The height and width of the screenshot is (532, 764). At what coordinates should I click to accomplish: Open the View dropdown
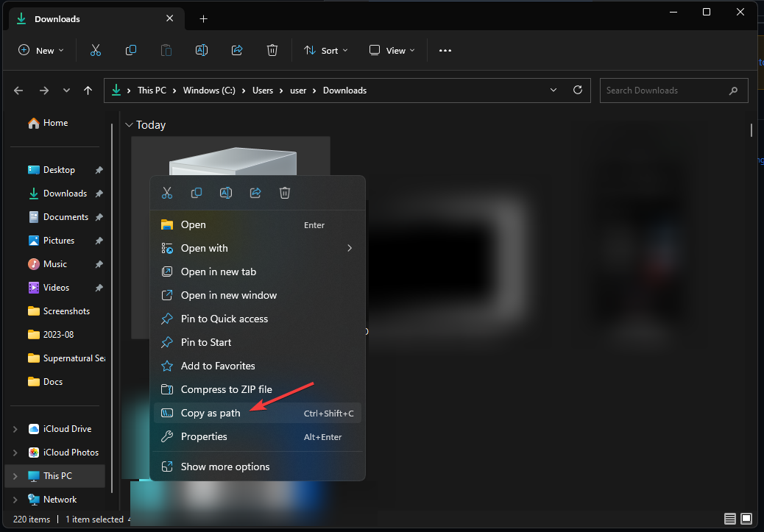(392, 50)
